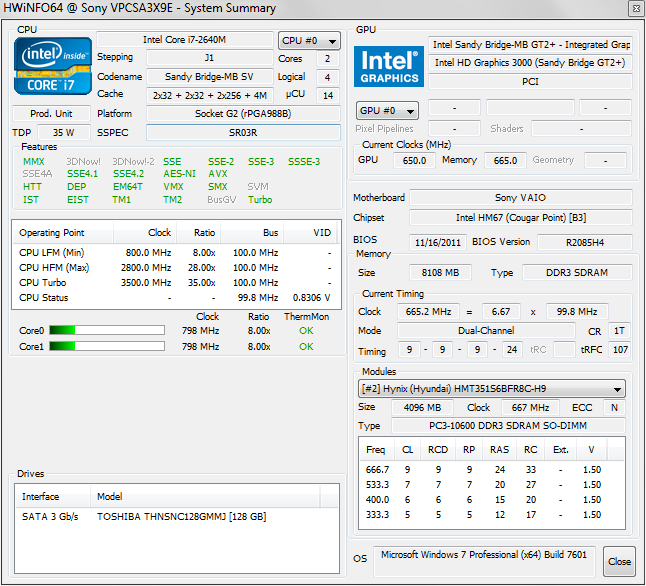Click the Close button
Image resolution: width=646 pixels, height=586 pixels.
coord(619,561)
